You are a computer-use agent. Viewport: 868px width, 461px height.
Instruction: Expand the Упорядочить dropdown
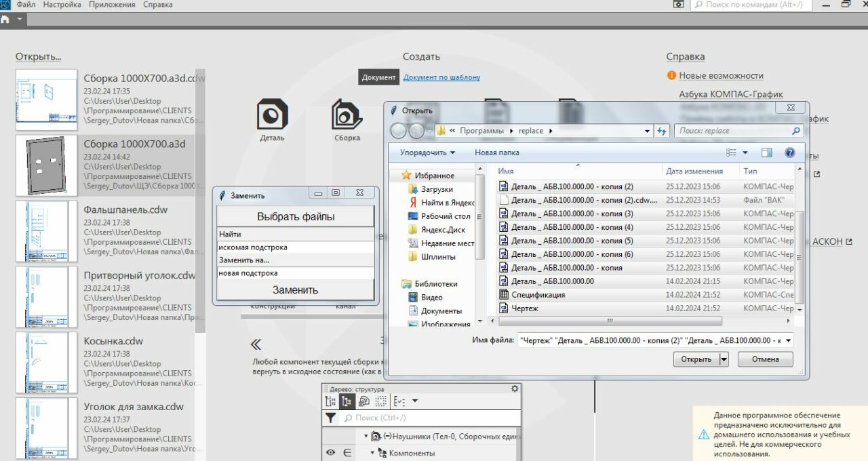pos(427,153)
